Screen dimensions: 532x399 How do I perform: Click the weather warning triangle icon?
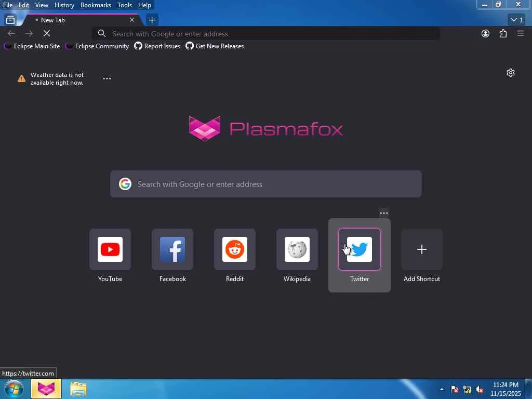click(21, 79)
